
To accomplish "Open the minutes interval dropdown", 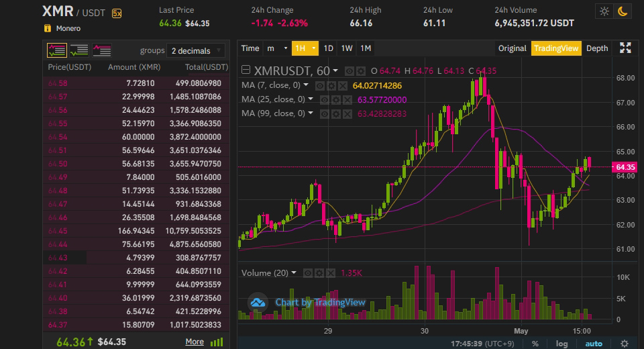I will (x=277, y=48).
